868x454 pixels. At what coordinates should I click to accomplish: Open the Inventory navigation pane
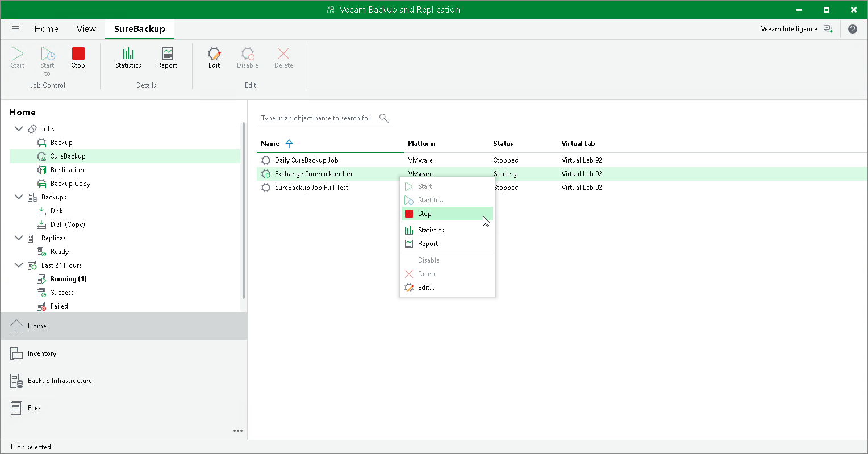click(x=124, y=353)
